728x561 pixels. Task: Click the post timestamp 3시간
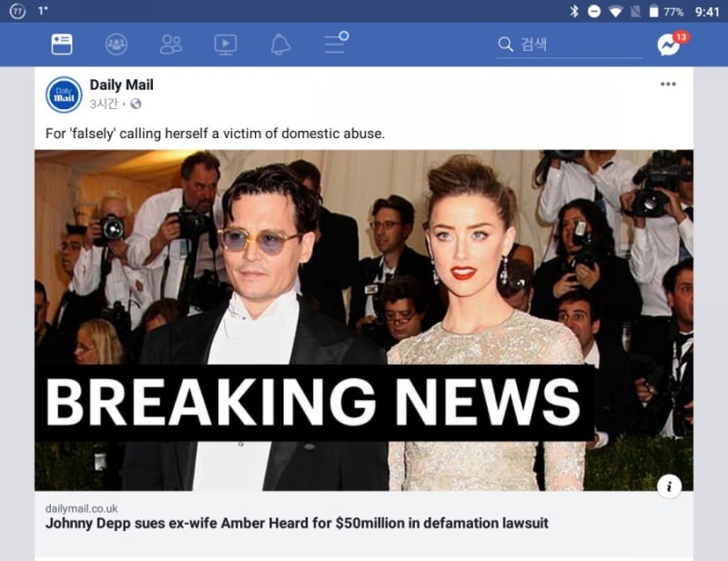[104, 104]
